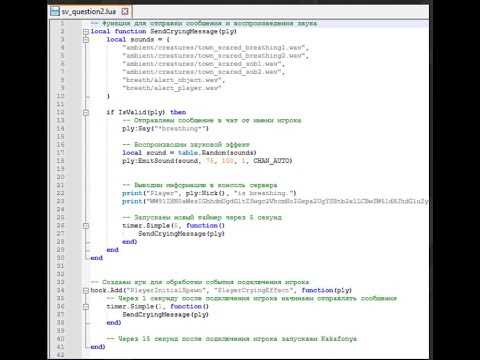Image resolution: width=480 pixels, height=360 pixels.
Task: Click line number 11 in the margin
Action: point(60,104)
